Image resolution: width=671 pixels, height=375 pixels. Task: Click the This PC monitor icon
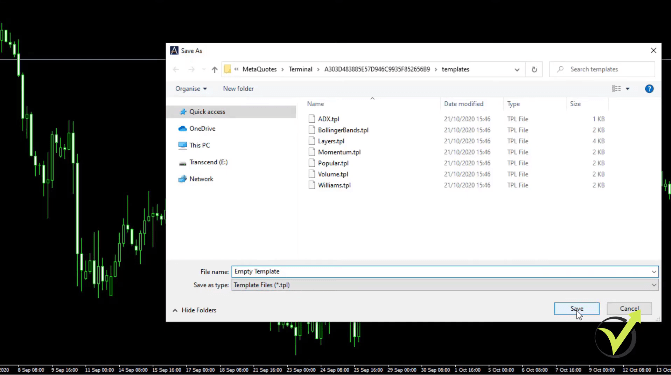[182, 146]
